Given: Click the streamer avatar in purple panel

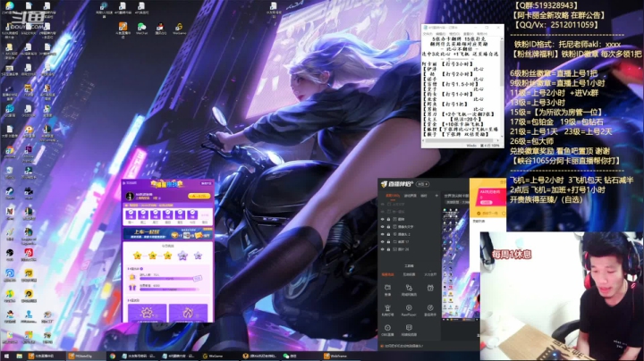Looking at the screenshot, I should tap(130, 196).
